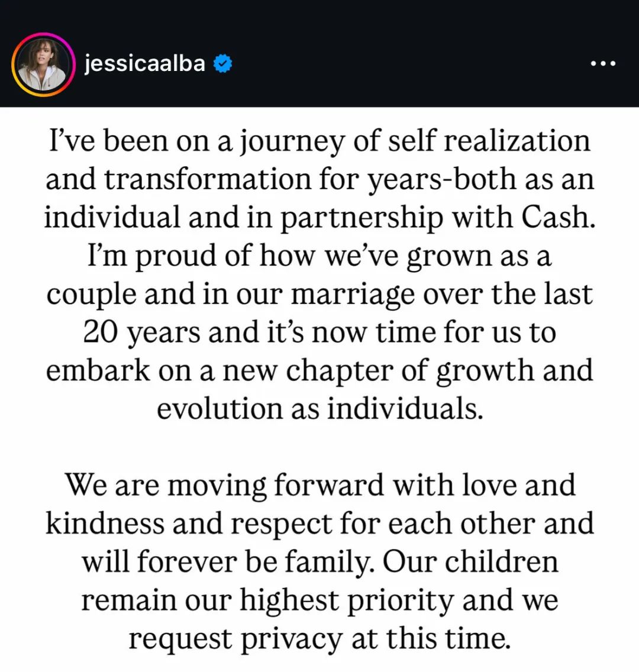Click the line "request privacy at this time."
Viewport: 639px width, 672px height.
point(319,638)
